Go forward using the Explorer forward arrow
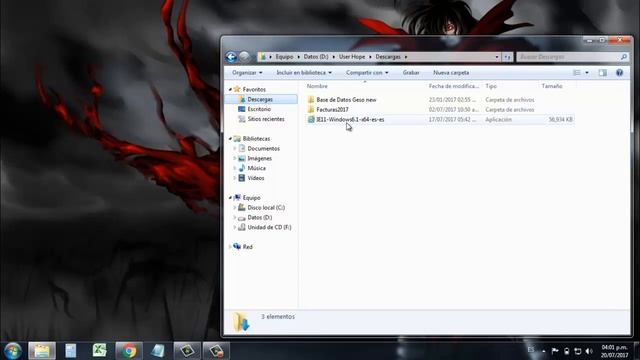The width and height of the screenshot is (640, 360). pyautogui.click(x=244, y=57)
